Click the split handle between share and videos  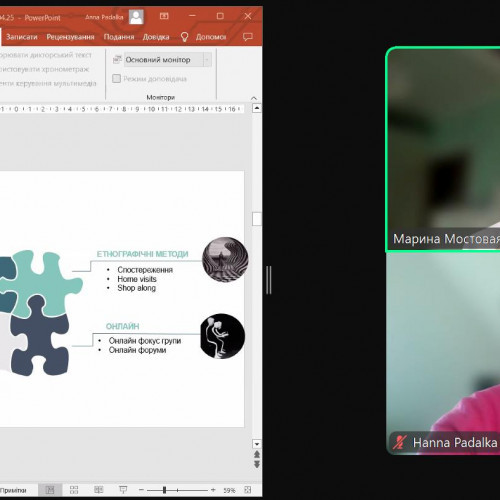point(269,280)
